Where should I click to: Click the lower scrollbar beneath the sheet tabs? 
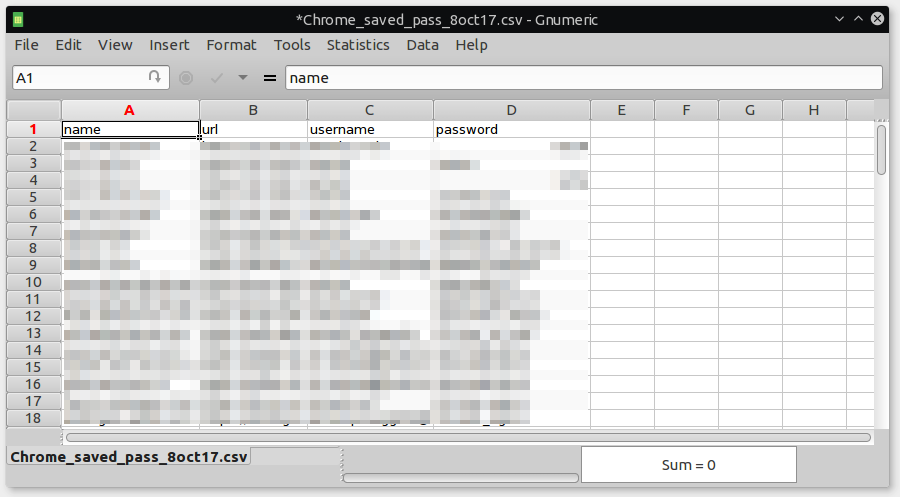[460, 477]
